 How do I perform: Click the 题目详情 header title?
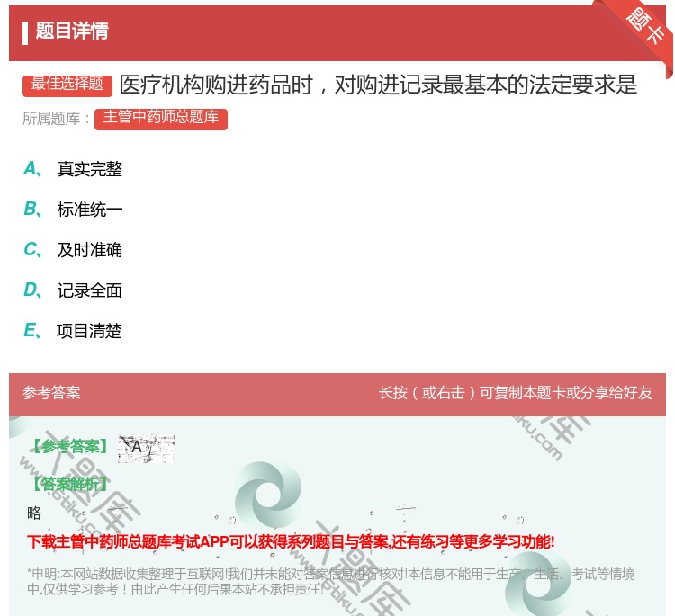coord(72,31)
